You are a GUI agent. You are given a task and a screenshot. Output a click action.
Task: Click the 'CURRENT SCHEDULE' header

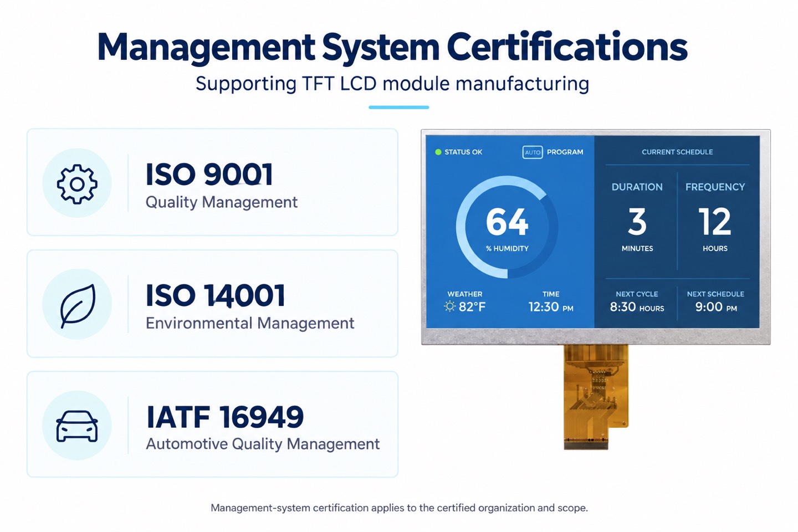pos(677,152)
